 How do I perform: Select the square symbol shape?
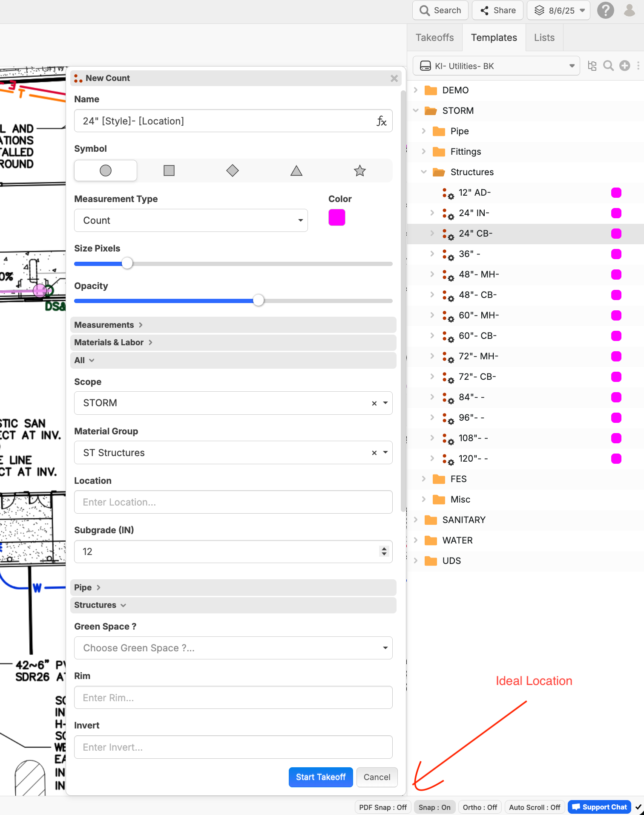(169, 171)
